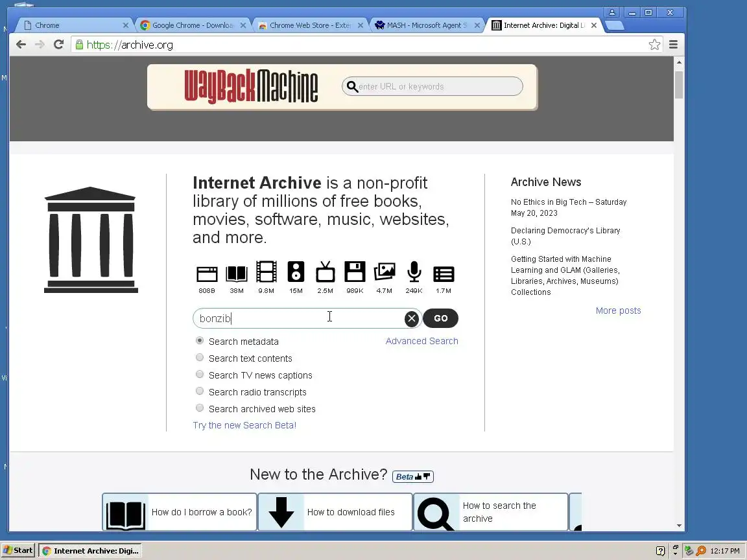
Task: Bookmark this page with the star icon
Action: pyautogui.click(x=654, y=44)
